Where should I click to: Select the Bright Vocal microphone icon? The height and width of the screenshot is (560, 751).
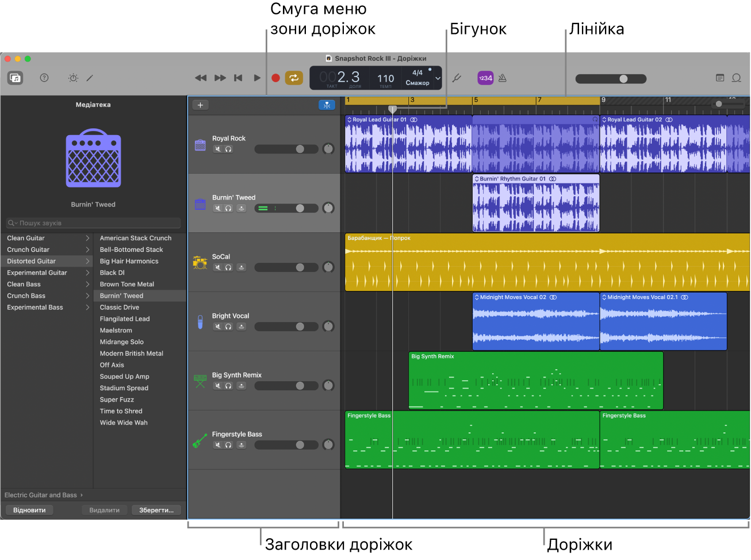200,322
